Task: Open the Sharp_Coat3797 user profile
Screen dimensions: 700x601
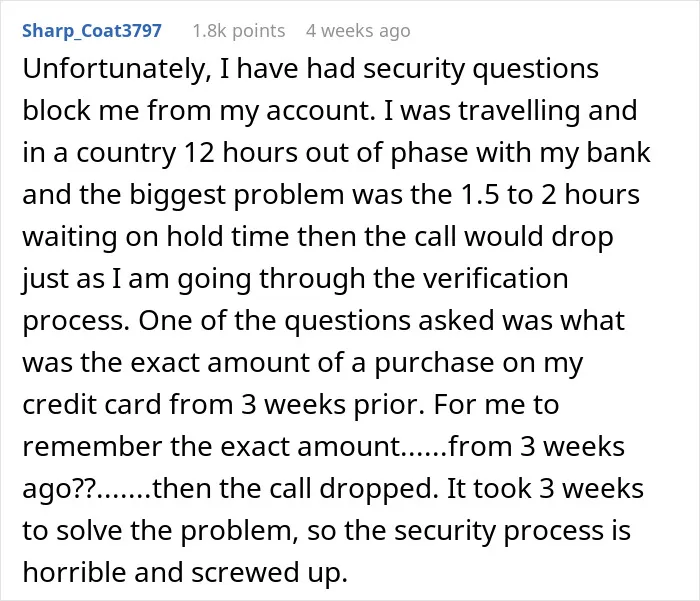Action: point(92,31)
